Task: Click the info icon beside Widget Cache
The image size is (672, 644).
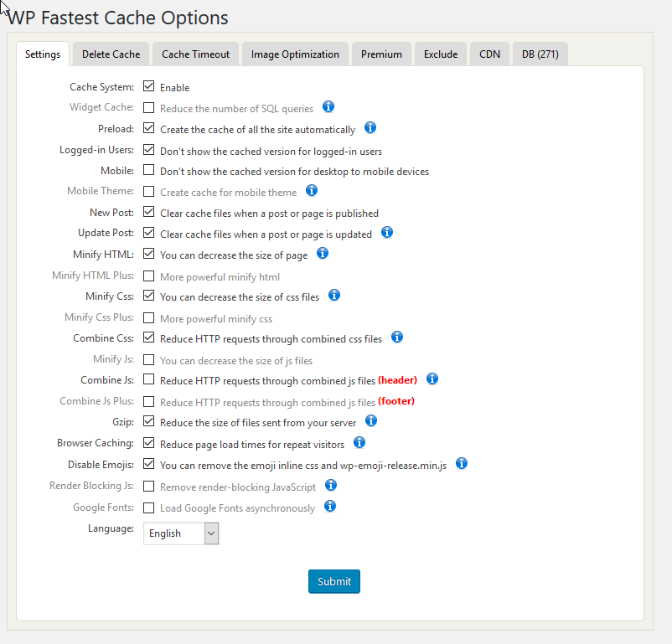Action: pos(328,107)
